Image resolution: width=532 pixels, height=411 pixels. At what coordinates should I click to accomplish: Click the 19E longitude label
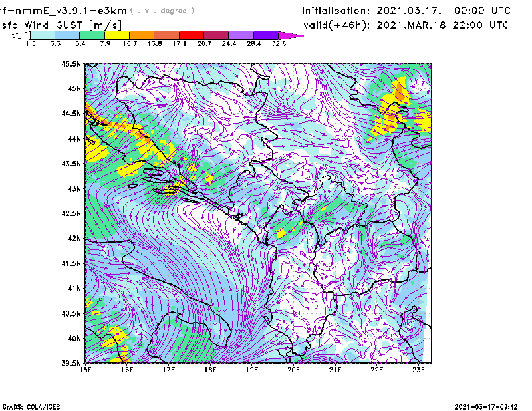point(252,370)
